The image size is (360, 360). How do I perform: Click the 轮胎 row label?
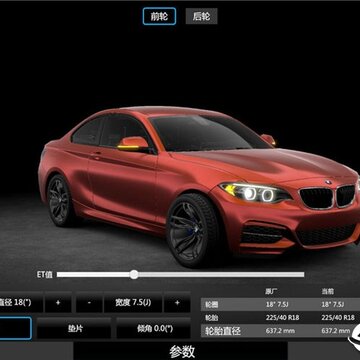pos(212,318)
